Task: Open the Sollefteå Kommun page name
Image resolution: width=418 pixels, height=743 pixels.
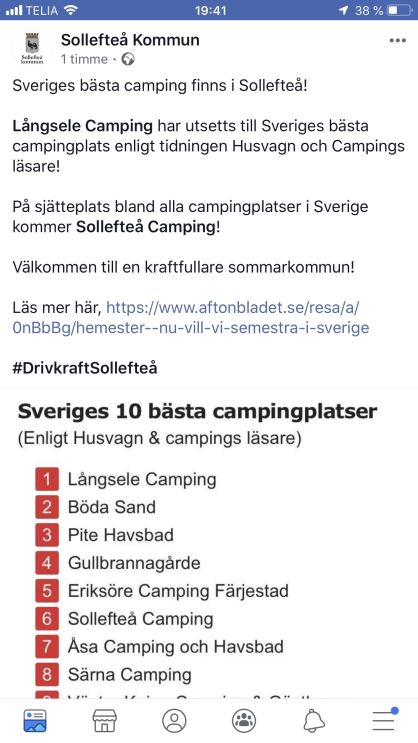Action: pyautogui.click(x=130, y=40)
